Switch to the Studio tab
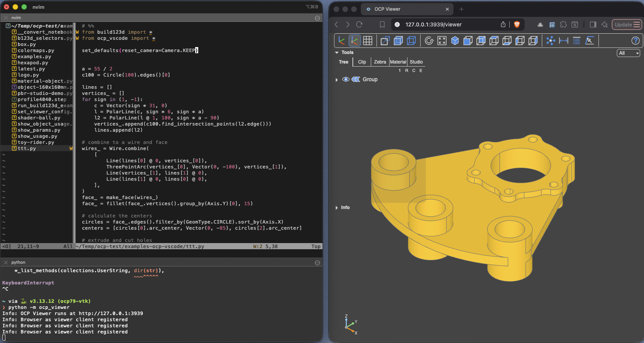Screen dimensions: 644x343 [416, 62]
